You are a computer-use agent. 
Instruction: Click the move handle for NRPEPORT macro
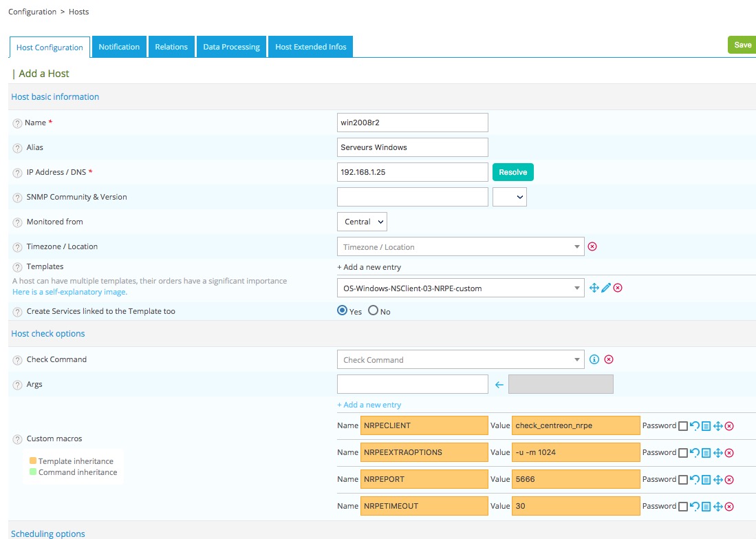click(717, 480)
